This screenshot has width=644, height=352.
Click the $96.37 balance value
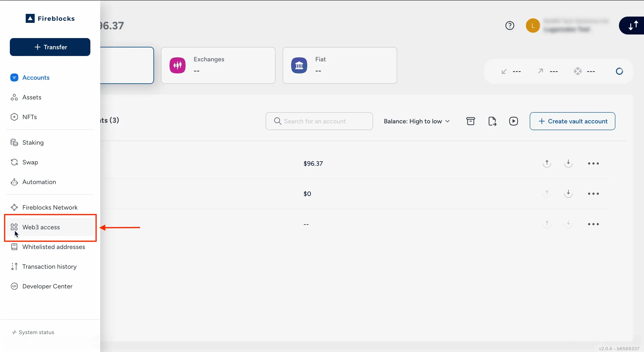tap(313, 163)
